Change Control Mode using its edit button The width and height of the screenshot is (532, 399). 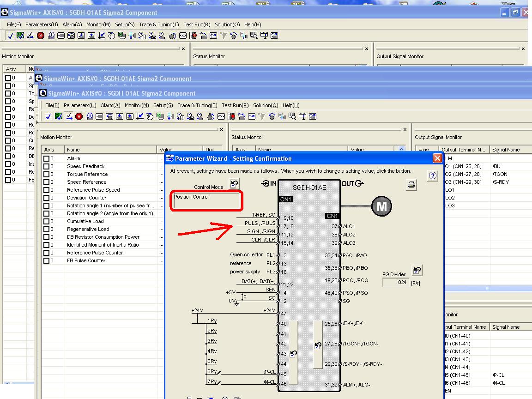tap(234, 184)
